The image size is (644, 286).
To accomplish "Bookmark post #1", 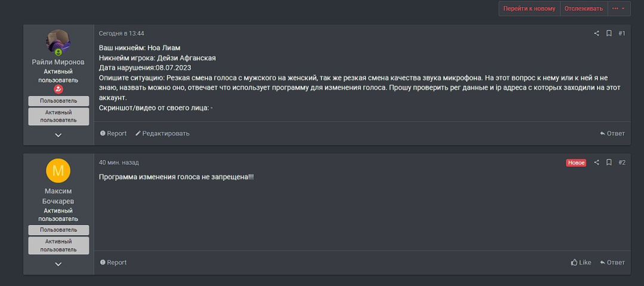I will [x=609, y=33].
